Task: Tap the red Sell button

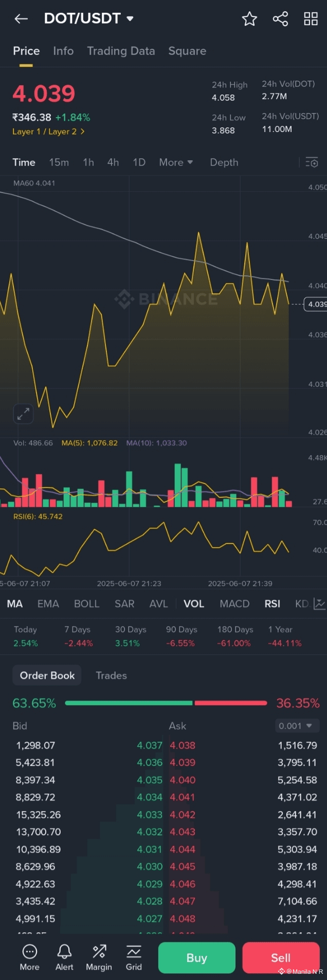Action: 281,958
